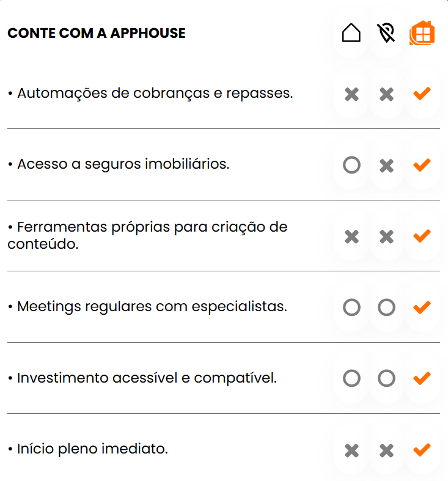The width and height of the screenshot is (448, 481).
Task: Click the Ferramentas próprias para criação de conteúdo text
Action: 147,235
